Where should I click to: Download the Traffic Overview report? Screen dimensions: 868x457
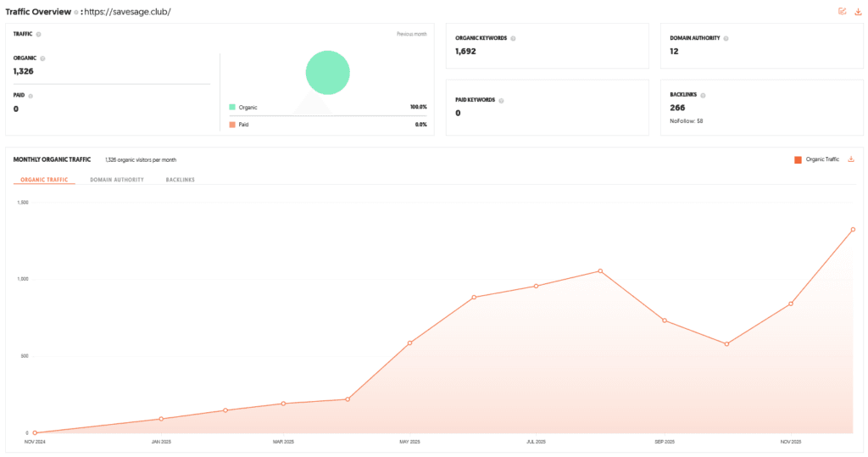(x=858, y=12)
